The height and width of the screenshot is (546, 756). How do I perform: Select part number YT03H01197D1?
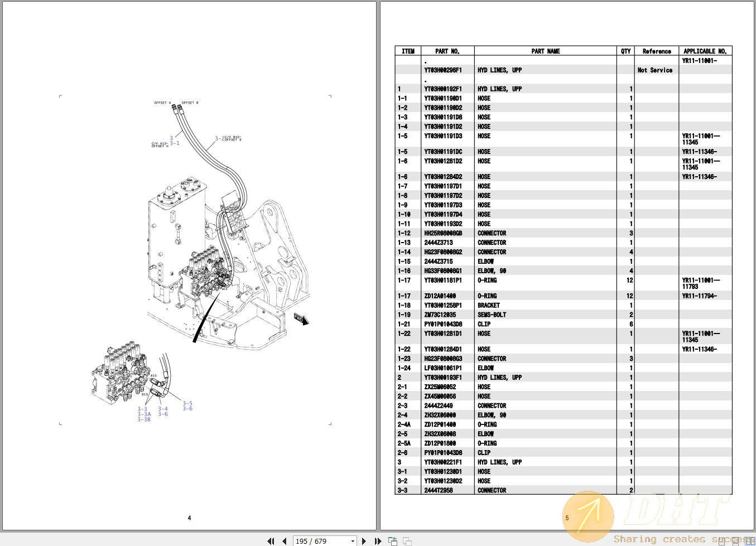click(443, 186)
